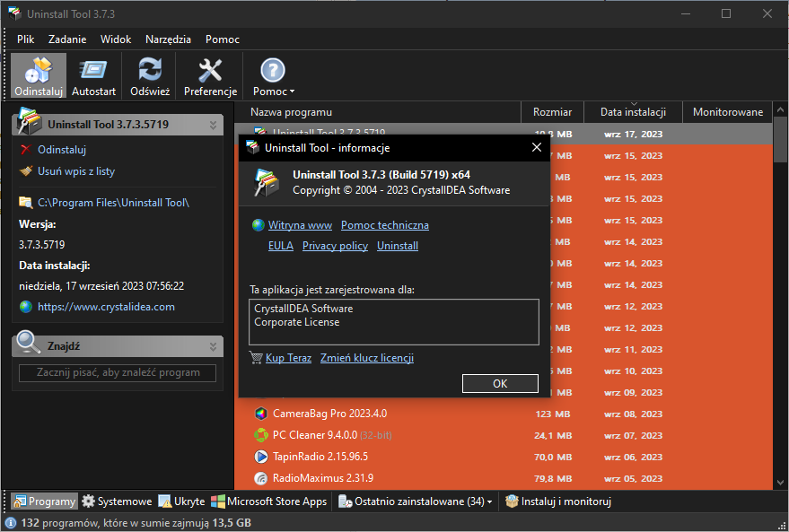
Task: Click the program search input field
Action: click(118, 372)
